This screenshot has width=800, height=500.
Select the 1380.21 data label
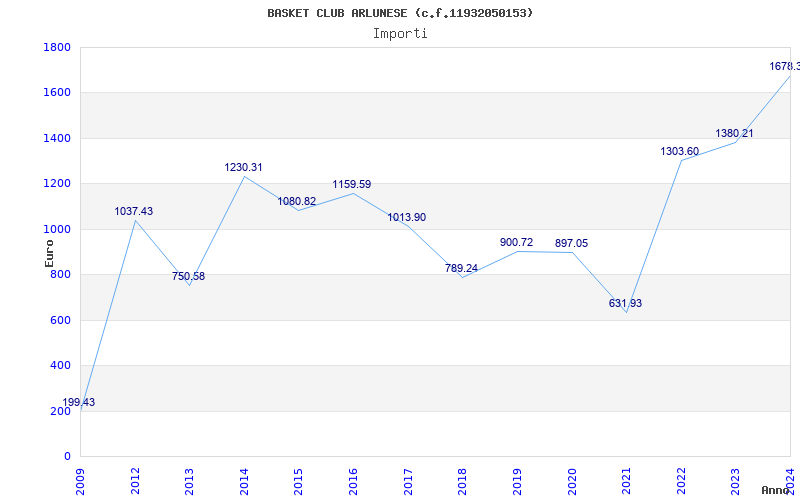click(x=734, y=134)
